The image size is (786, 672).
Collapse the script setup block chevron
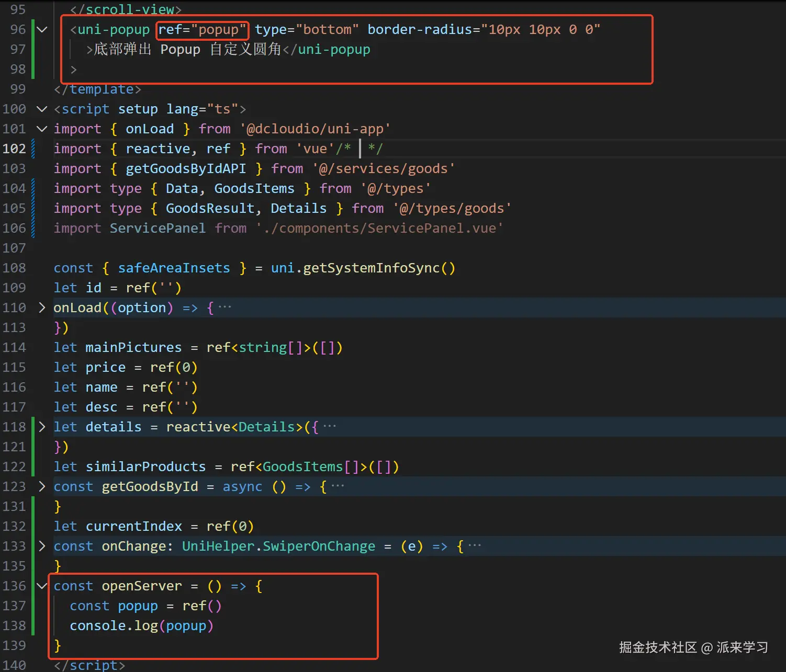click(42, 109)
